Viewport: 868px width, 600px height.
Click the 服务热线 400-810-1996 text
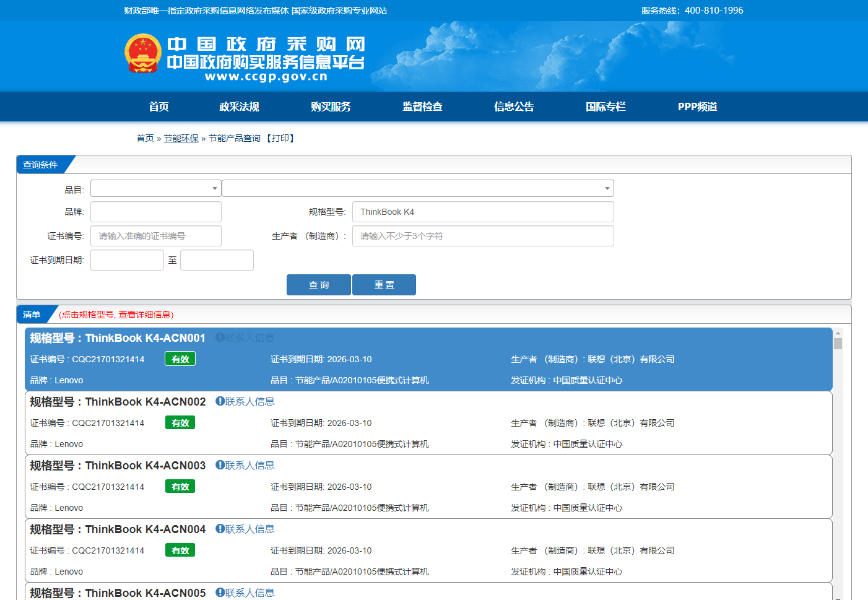click(x=692, y=11)
